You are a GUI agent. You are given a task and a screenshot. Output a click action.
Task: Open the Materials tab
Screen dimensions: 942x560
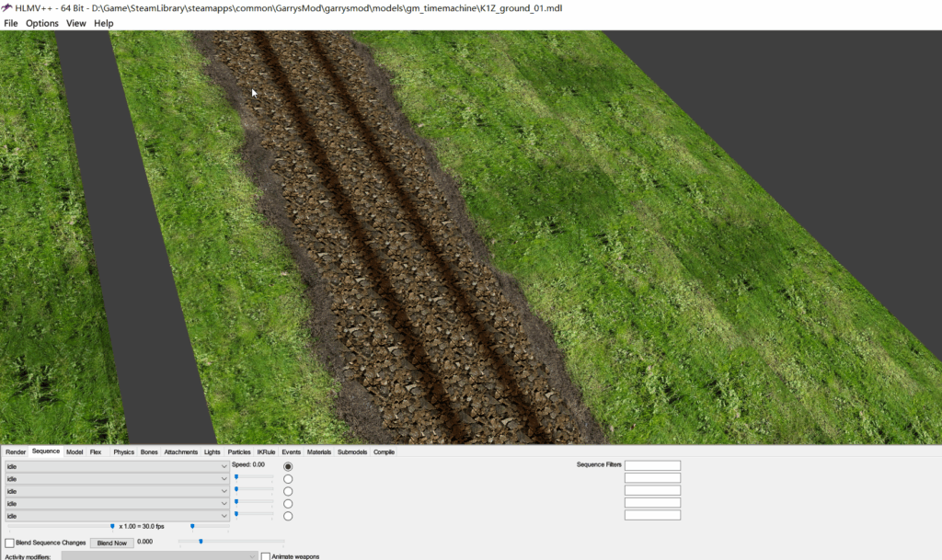[x=319, y=452]
